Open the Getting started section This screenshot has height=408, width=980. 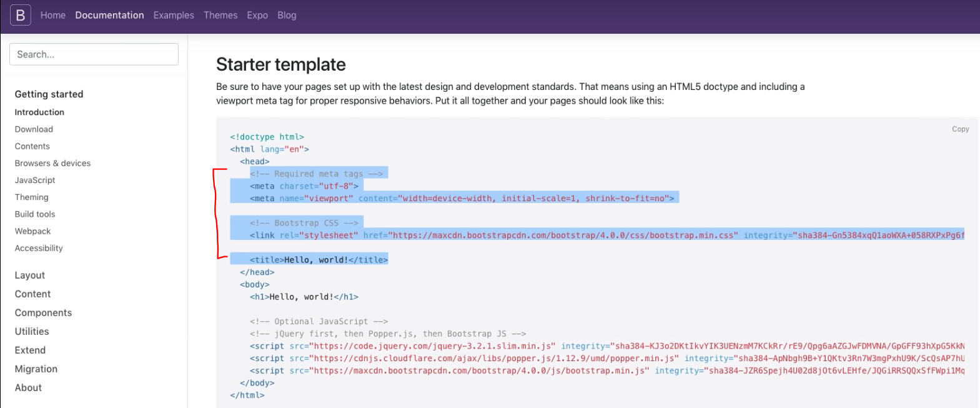[x=49, y=94]
